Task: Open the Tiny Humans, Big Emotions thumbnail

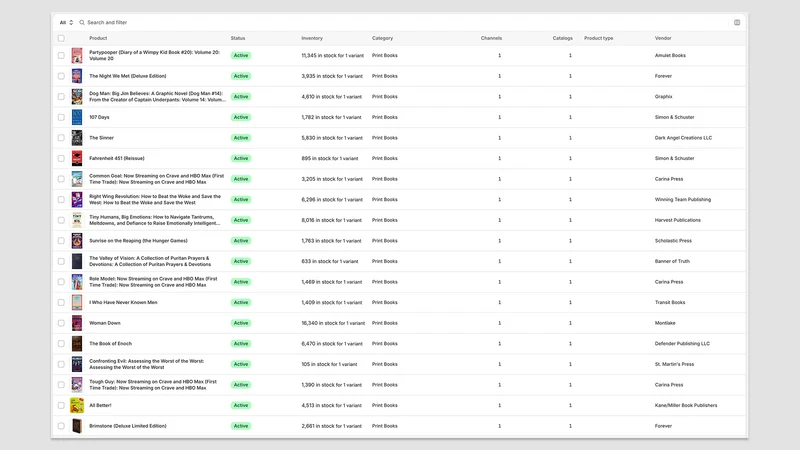Action: (x=77, y=220)
